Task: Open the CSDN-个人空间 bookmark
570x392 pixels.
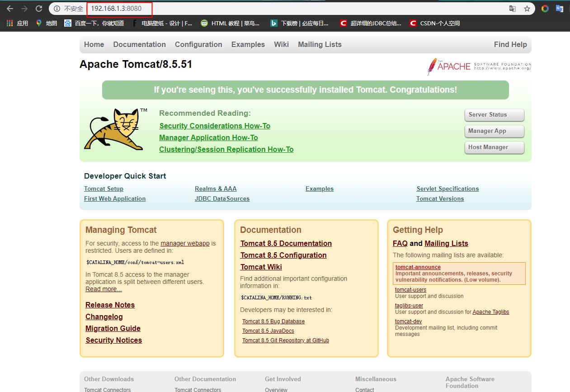Action: point(434,23)
